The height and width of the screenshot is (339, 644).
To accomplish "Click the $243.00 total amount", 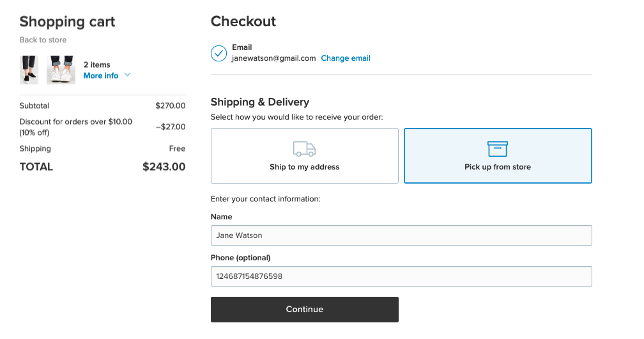I will tap(164, 166).
